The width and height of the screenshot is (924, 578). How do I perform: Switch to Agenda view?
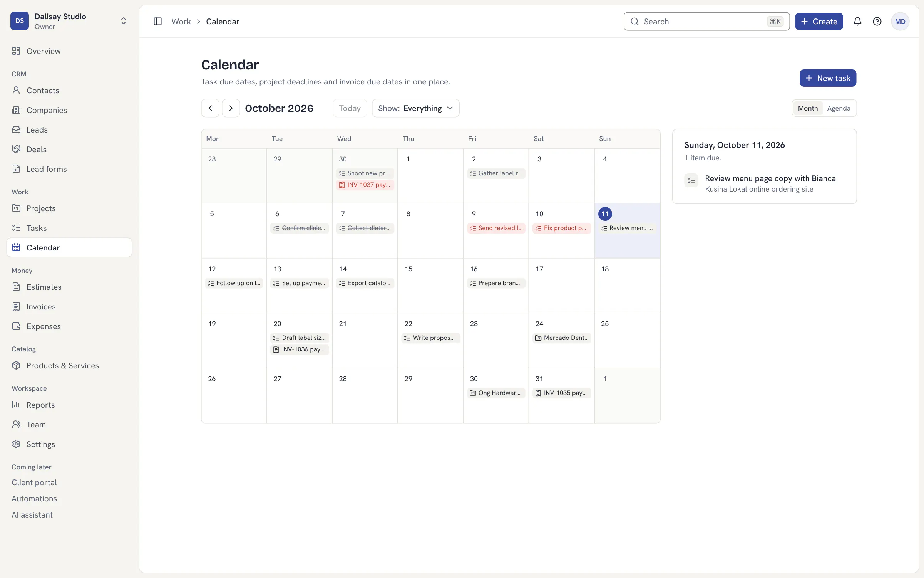click(839, 108)
